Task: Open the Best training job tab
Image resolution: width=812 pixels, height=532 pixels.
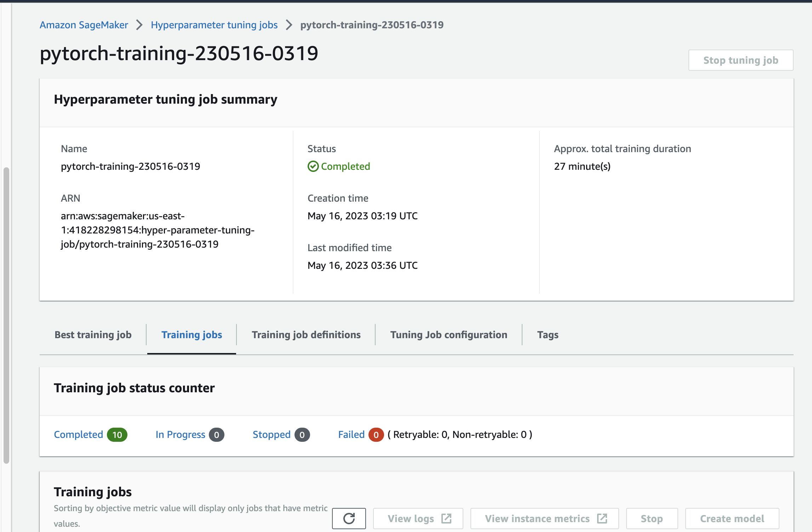Action: tap(93, 335)
